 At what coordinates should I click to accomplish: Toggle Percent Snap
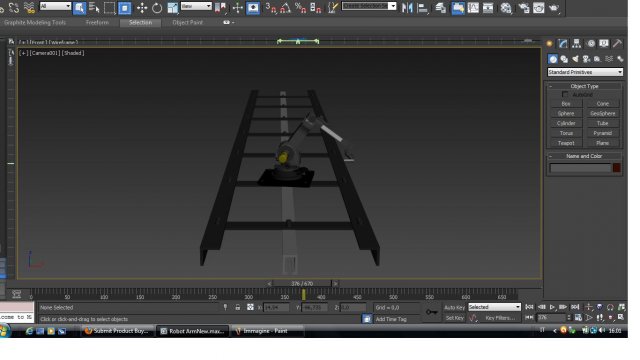point(300,8)
